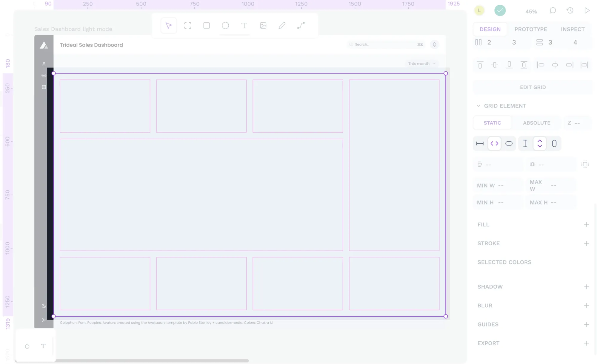
Task: Toggle Static positioning mode
Action: coord(493,123)
